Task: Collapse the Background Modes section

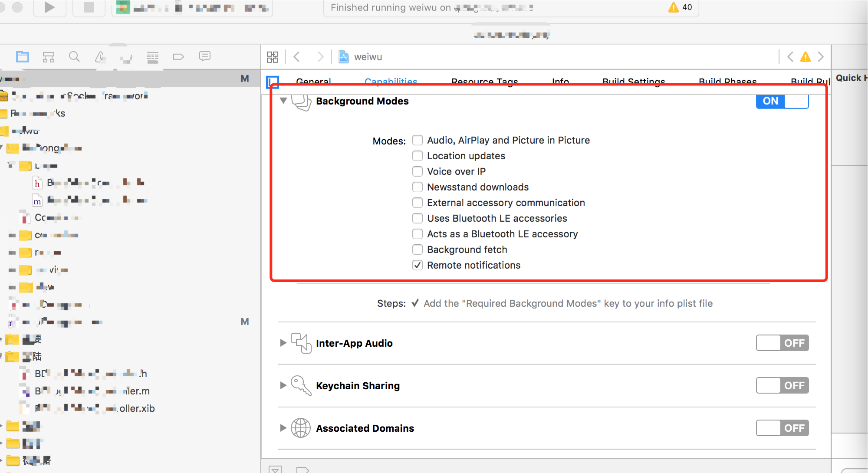Action: click(x=283, y=101)
